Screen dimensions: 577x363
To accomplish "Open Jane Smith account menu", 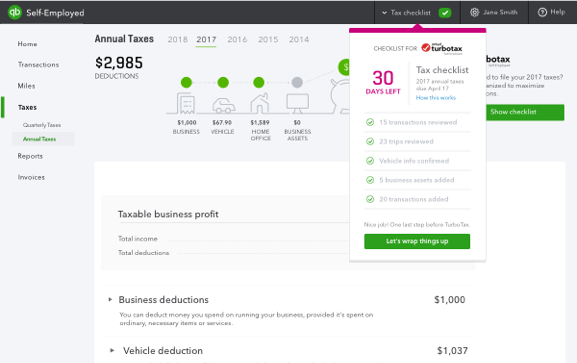I will click(500, 13).
